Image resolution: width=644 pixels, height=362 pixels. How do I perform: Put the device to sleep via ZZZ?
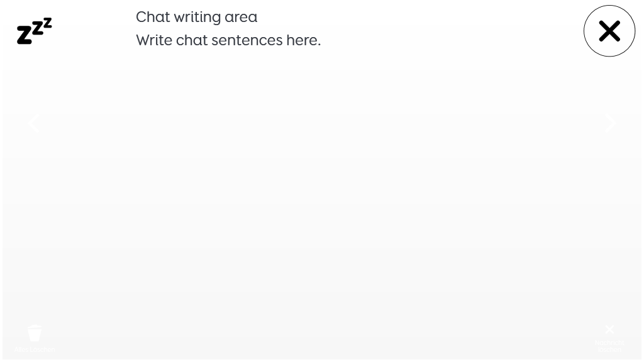tap(35, 31)
